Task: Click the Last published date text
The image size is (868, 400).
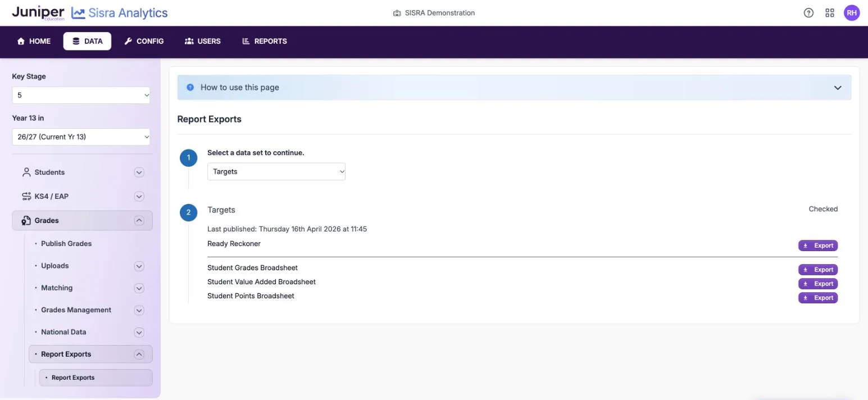Action: pyautogui.click(x=287, y=229)
